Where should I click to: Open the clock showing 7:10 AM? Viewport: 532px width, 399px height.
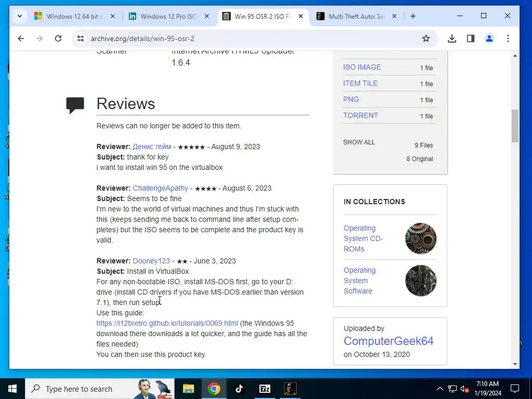487,389
